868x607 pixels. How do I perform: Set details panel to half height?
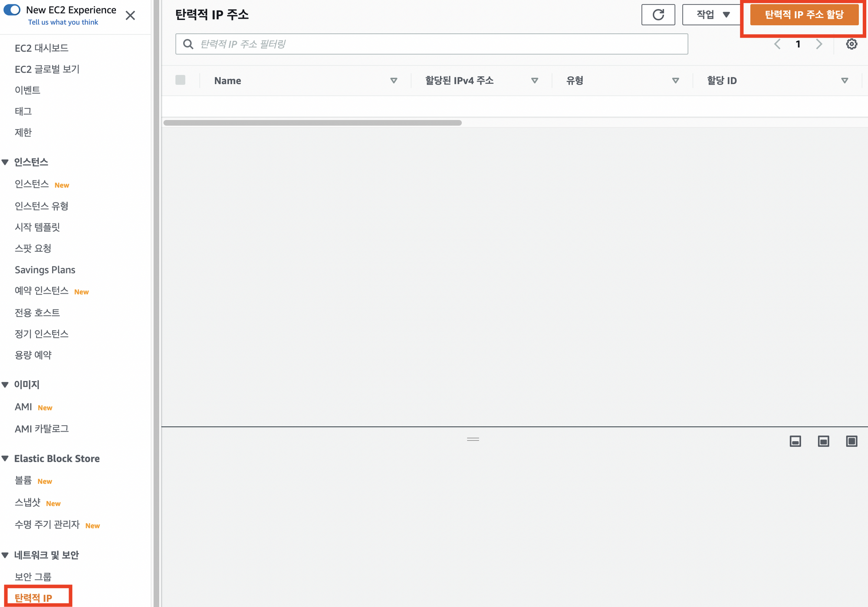tap(823, 441)
